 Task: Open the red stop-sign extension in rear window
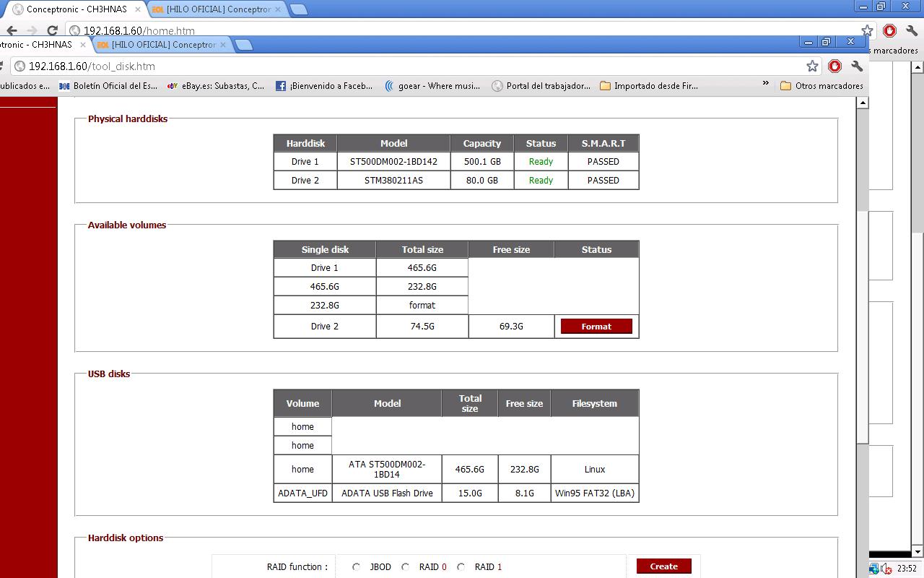click(889, 30)
